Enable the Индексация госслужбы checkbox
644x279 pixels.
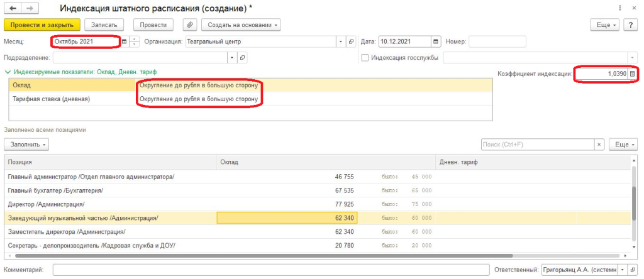365,58
